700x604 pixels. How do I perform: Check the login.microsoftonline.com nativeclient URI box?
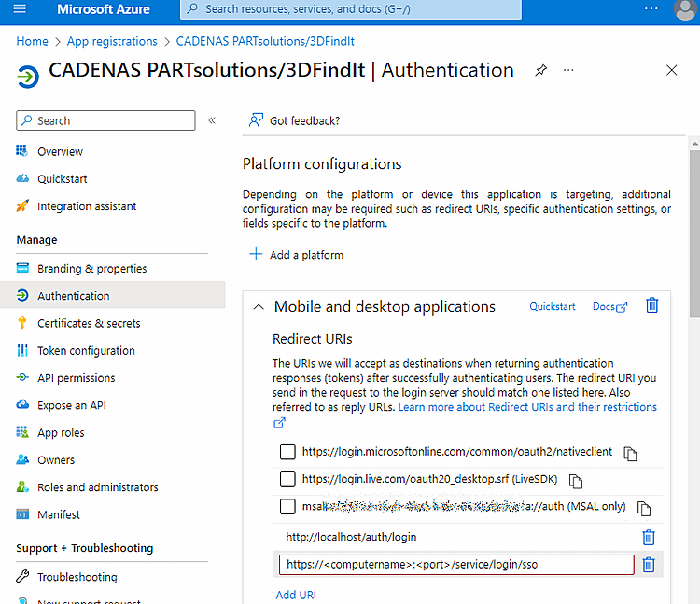click(287, 452)
